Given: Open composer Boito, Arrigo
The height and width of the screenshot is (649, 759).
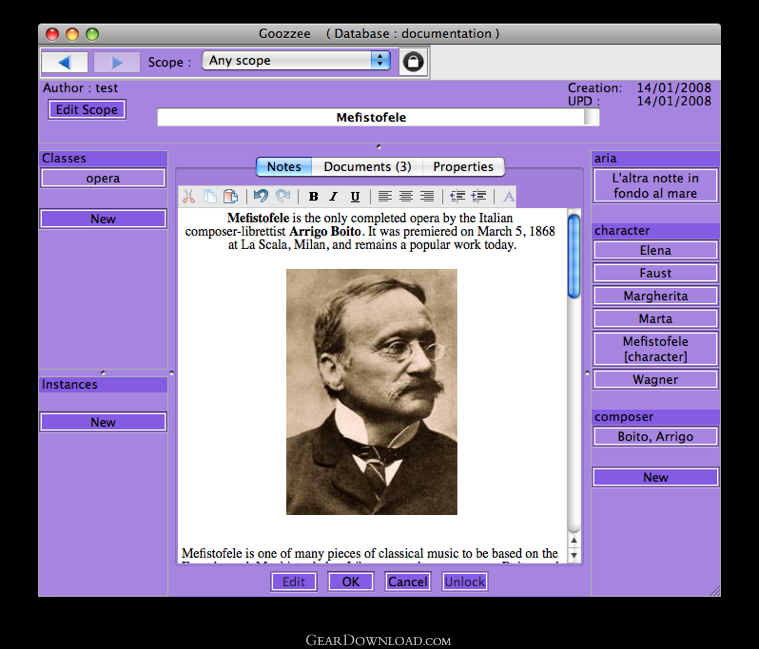Looking at the screenshot, I should (655, 437).
